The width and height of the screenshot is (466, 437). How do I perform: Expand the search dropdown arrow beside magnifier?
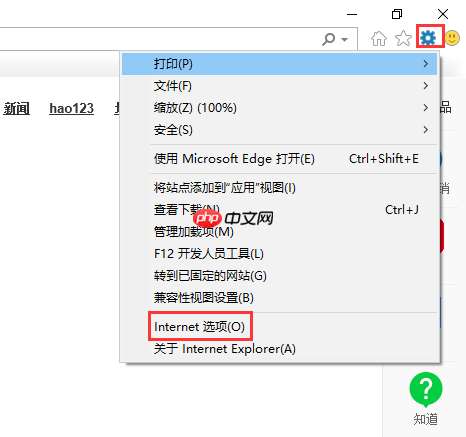344,40
